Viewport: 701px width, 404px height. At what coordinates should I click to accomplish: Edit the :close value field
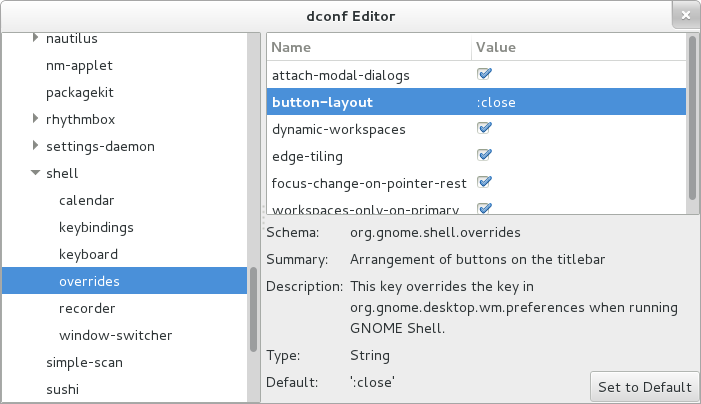click(x=576, y=102)
